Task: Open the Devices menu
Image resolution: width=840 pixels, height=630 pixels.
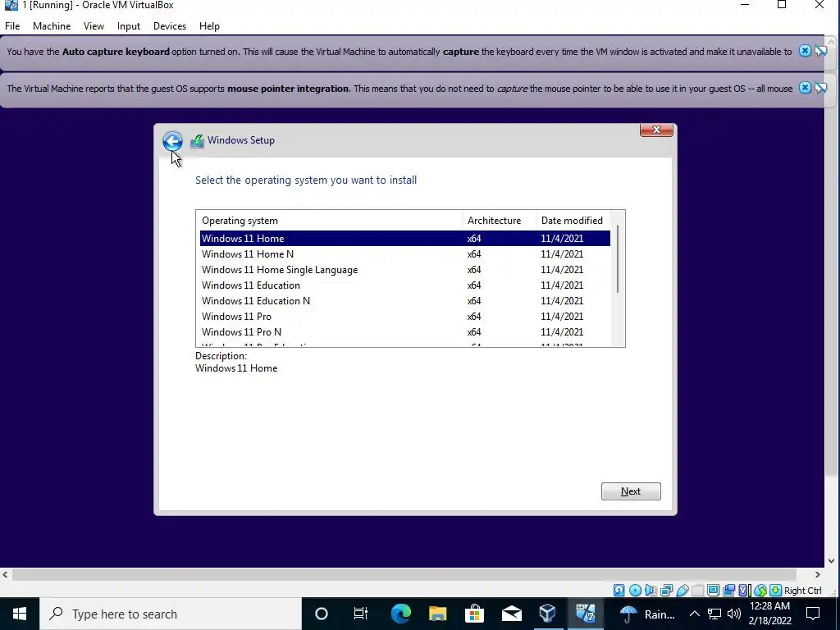Action: click(x=170, y=25)
